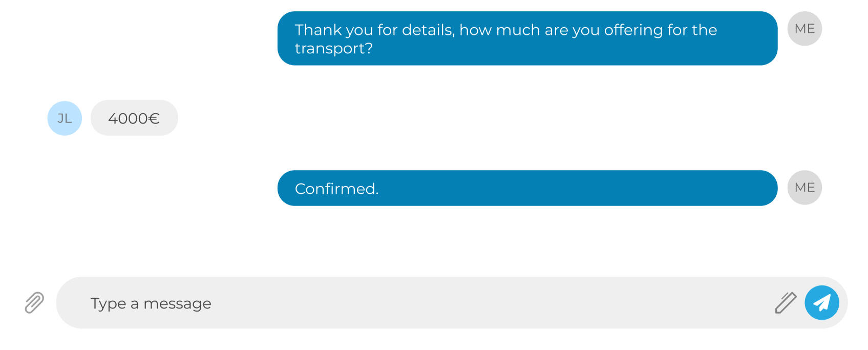Open the message editing pencil tool
Image resolution: width=868 pixels, height=350 pixels.
point(786,303)
